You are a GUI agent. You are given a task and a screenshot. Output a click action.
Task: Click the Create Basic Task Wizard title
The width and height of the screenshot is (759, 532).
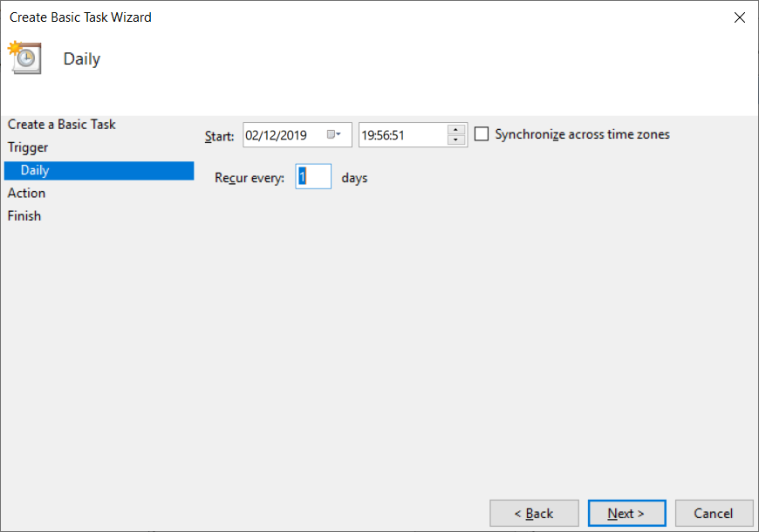(80, 17)
